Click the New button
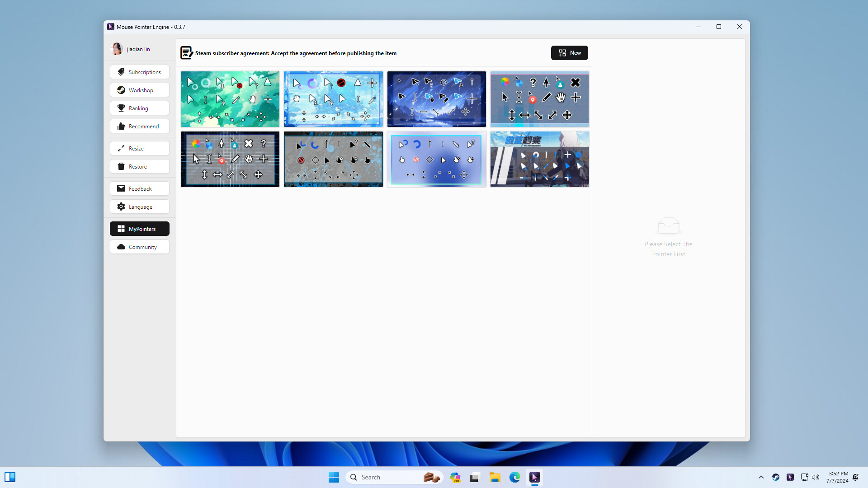868x488 pixels. click(x=569, y=52)
